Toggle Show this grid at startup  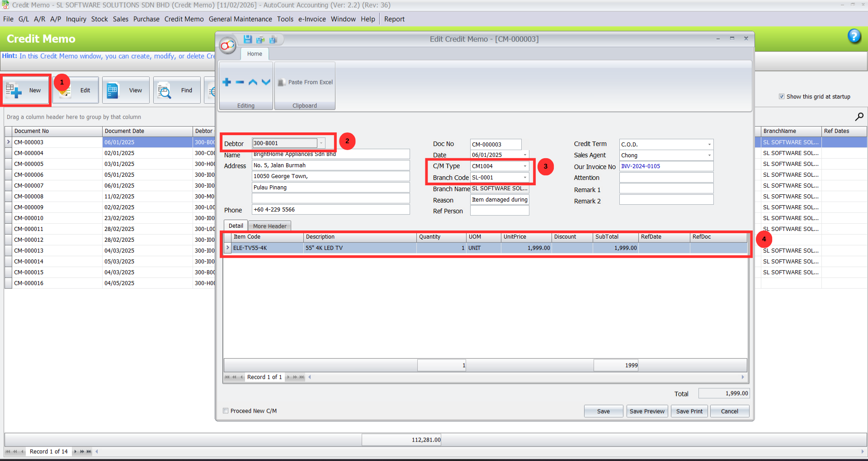pyautogui.click(x=782, y=96)
